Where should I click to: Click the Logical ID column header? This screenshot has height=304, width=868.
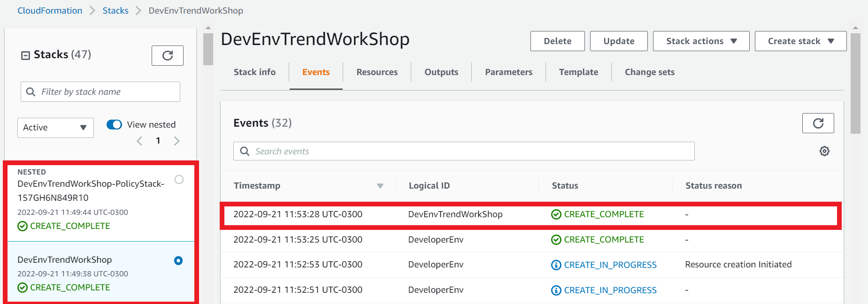[x=429, y=186]
